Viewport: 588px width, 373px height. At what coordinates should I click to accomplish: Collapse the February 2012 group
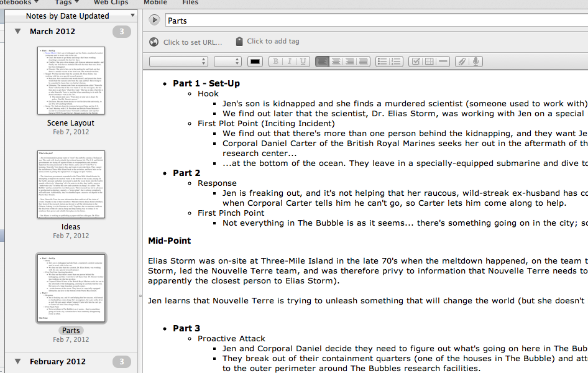tap(17, 361)
